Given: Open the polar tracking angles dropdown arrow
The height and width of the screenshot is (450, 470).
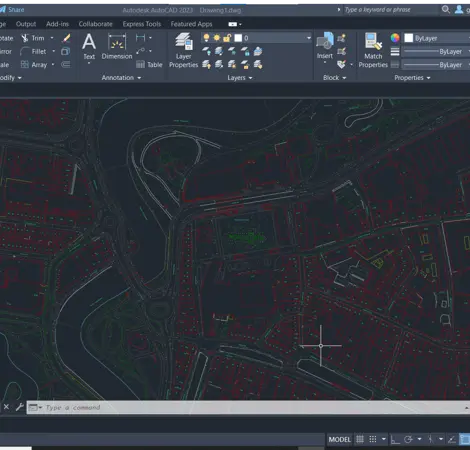Looking at the screenshot, I should point(419,439).
